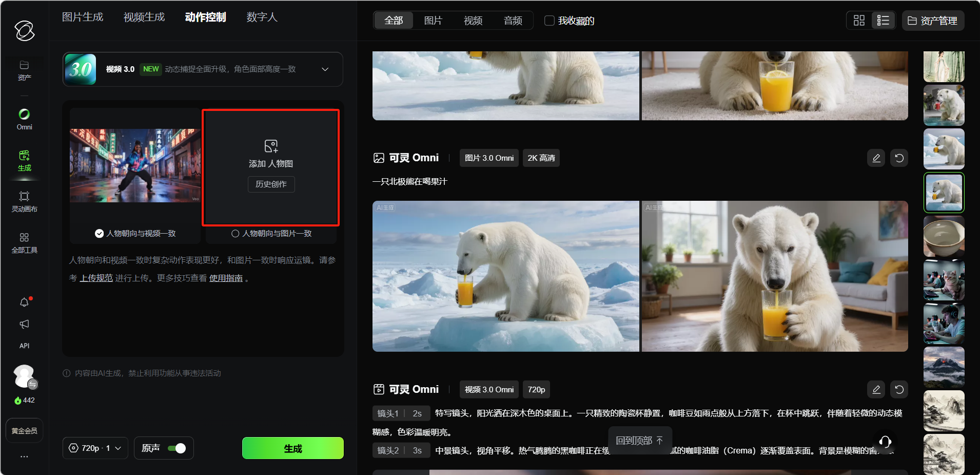Open the 使用指南 link
This screenshot has width=980, height=475.
(x=226, y=278)
